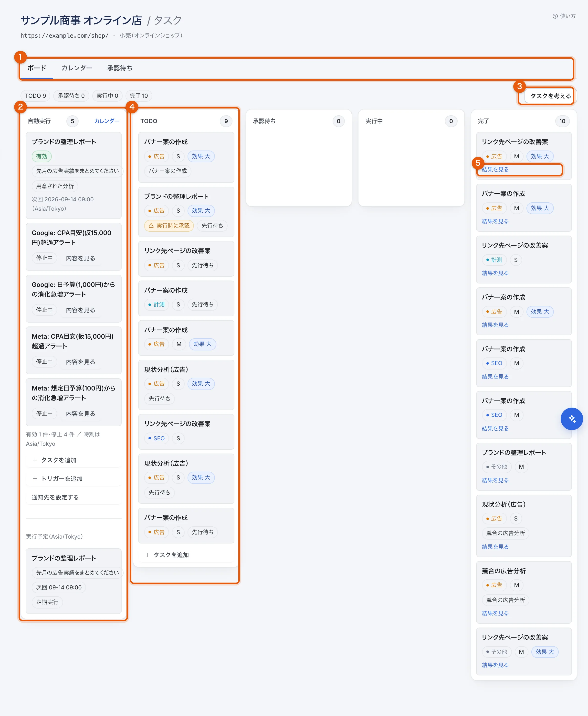
Task: Open 結果を見る in first 完了 card
Action: pyautogui.click(x=495, y=170)
